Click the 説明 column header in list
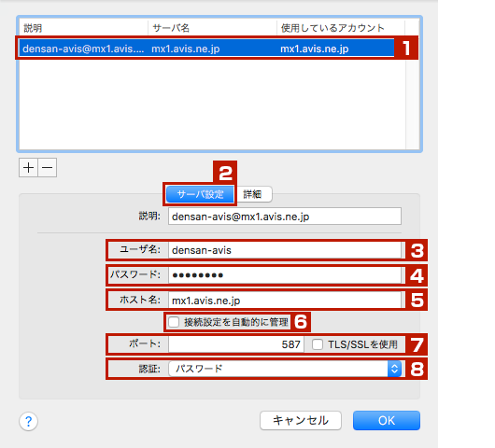The width and height of the screenshot is (495, 448). [84, 28]
